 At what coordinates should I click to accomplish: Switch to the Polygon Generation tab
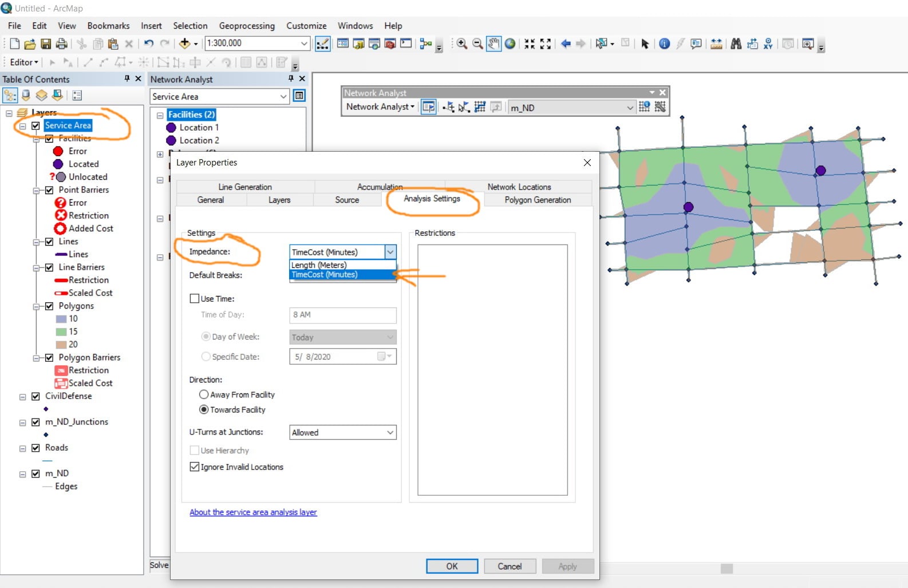(538, 200)
